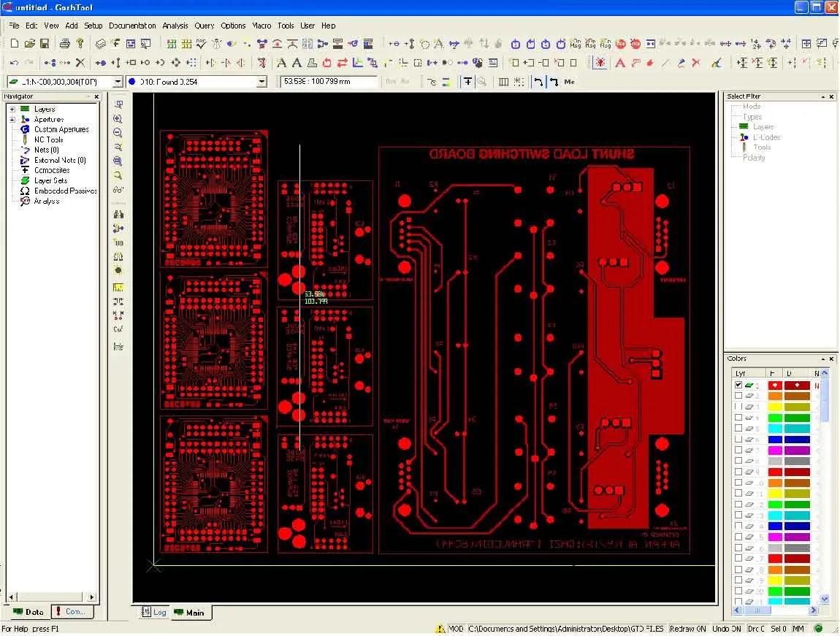This screenshot has height=636, width=840.
Task: Click the first green grid panel icon
Action: point(172,43)
